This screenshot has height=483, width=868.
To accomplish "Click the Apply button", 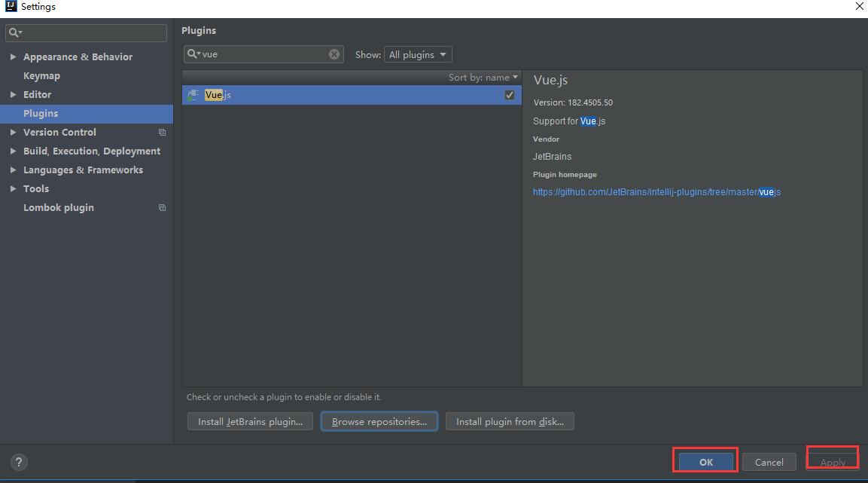I will (x=833, y=462).
